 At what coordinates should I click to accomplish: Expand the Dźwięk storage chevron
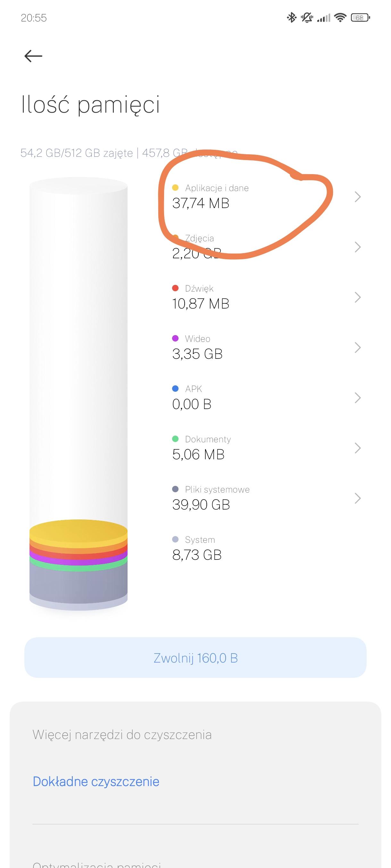click(358, 297)
